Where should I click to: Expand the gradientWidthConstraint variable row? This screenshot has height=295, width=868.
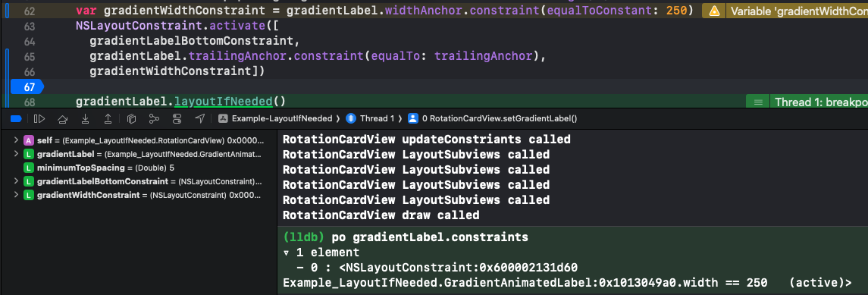point(16,195)
